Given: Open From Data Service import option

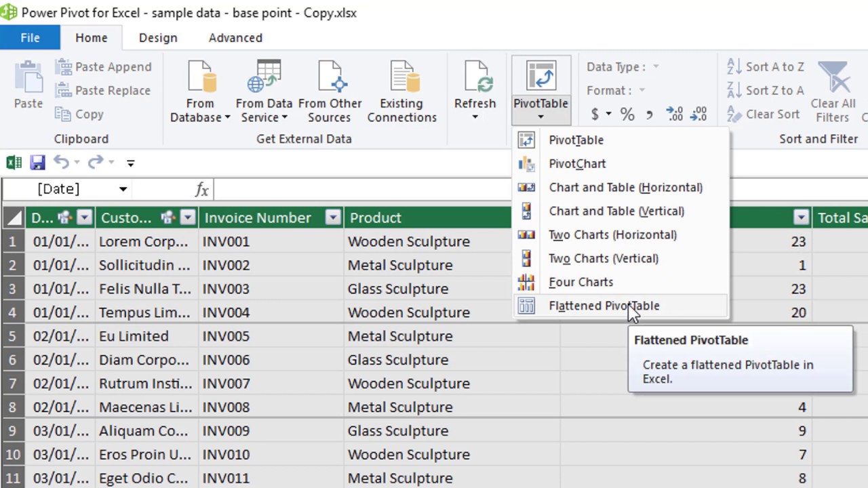Looking at the screenshot, I should pos(264,92).
